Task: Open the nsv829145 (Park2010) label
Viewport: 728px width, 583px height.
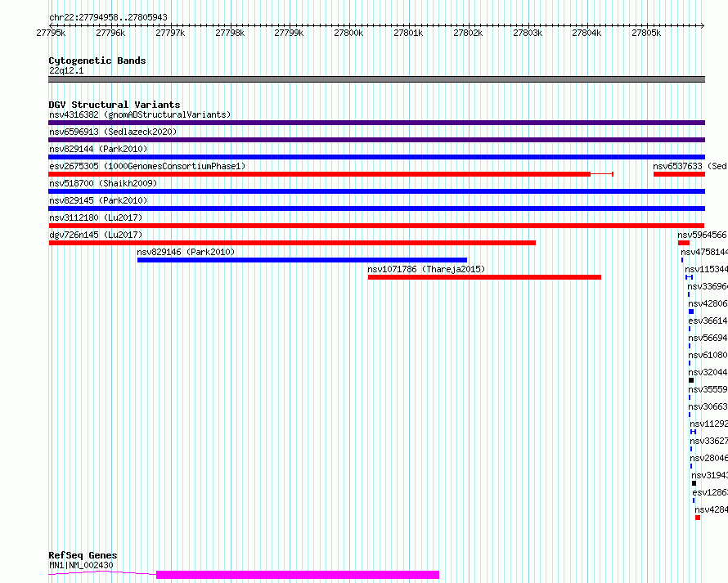Action: pos(98,200)
